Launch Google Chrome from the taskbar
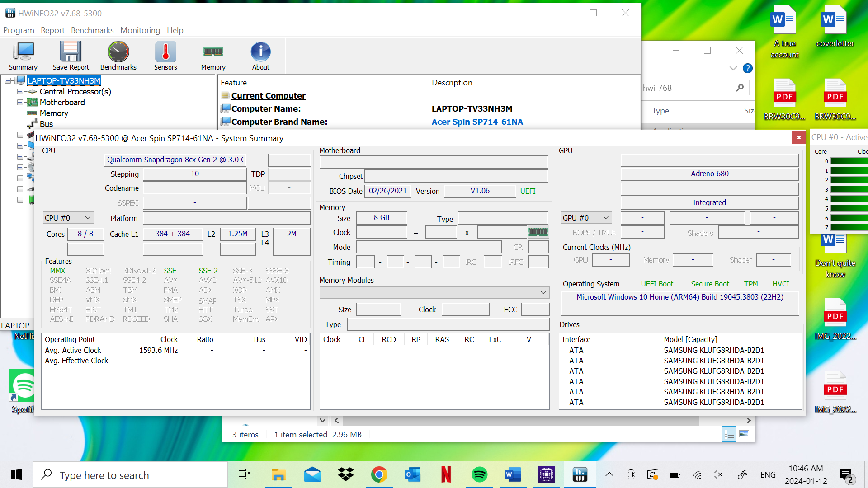 point(379,474)
